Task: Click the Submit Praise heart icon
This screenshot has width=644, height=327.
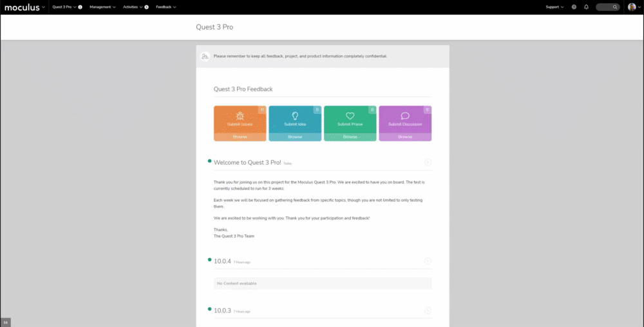Action: pos(350,116)
